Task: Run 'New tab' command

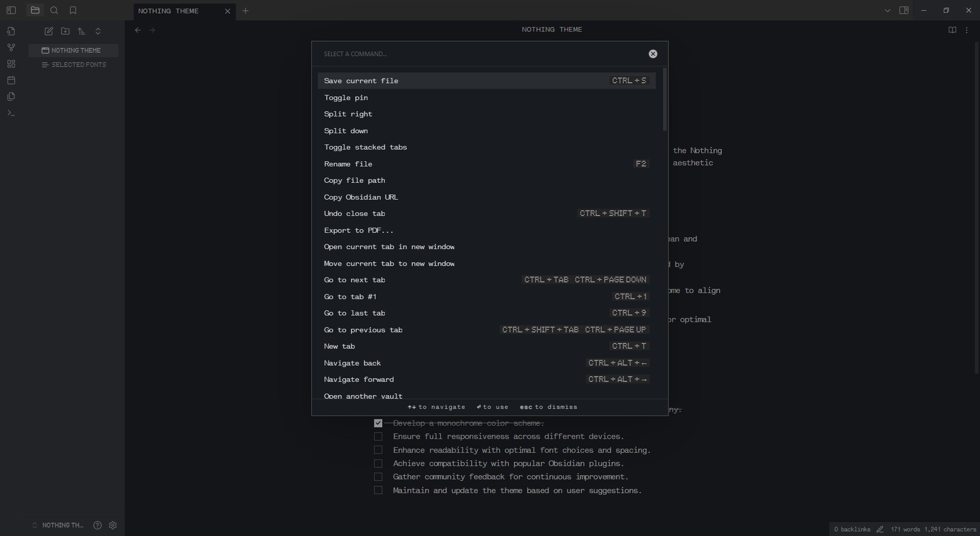Action: point(487,346)
